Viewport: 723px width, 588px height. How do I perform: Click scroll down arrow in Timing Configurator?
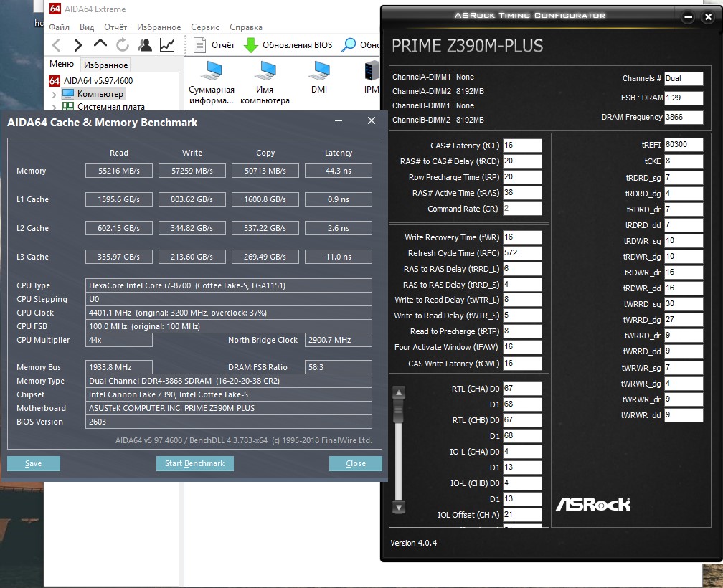click(399, 508)
